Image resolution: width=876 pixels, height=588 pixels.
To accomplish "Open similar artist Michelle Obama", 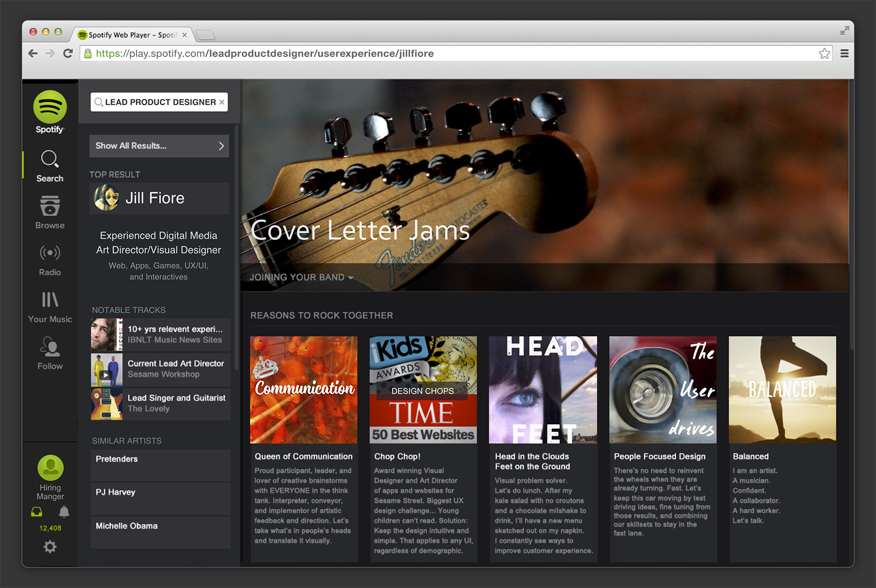I will (x=160, y=533).
